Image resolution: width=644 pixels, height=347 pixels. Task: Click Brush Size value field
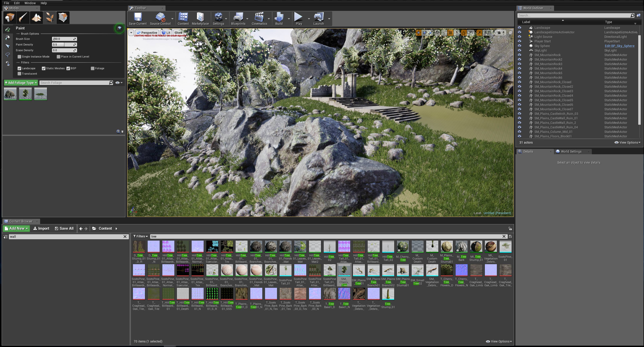click(x=64, y=39)
